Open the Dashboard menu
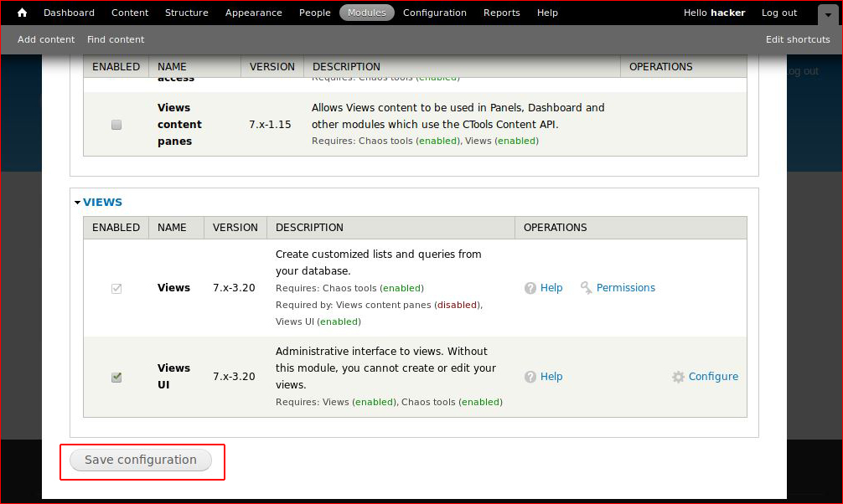The image size is (843, 504). point(69,13)
